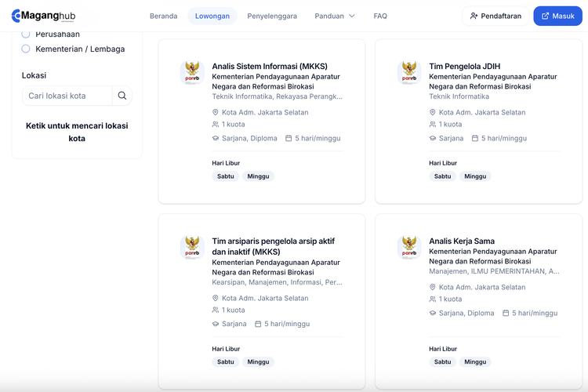Image resolution: width=588 pixels, height=392 pixels.
Task: Open the Tim arsiparis pengelola arsip listing
Action: pos(273,246)
